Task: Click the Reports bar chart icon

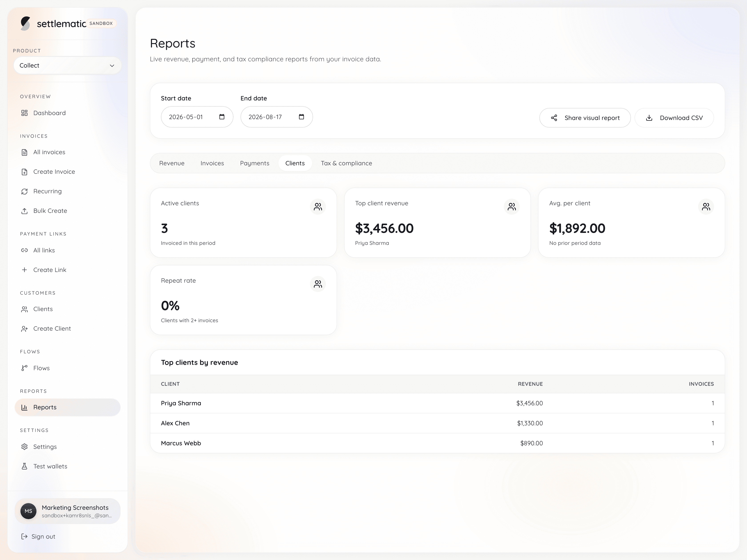Action: 24,407
